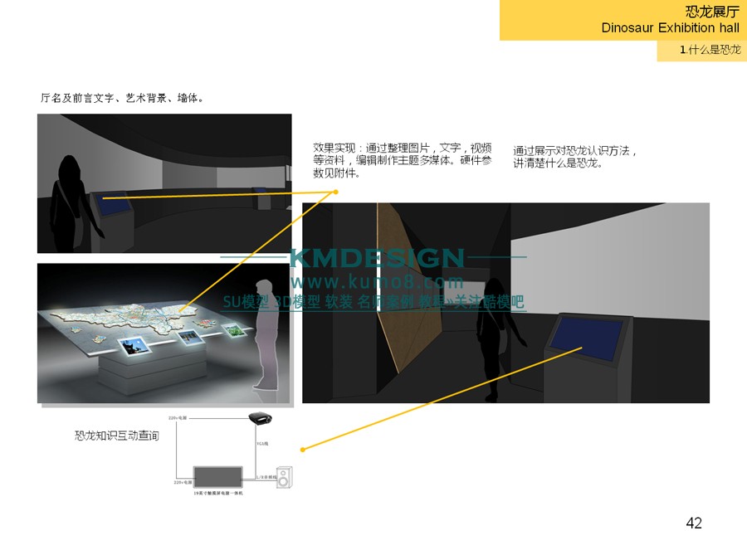The width and height of the screenshot is (747, 560).
Task: Click the speaker icon in wiring diagram
Action: click(286, 478)
